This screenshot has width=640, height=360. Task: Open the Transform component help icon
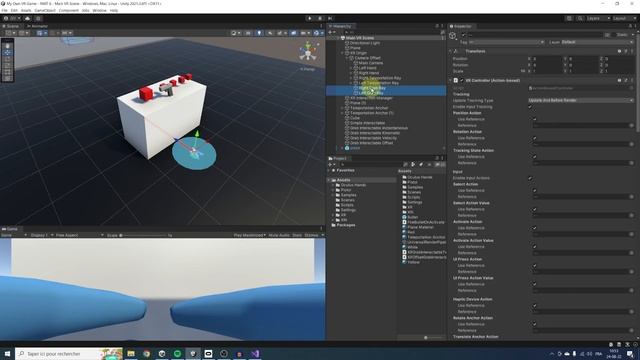[619, 51]
